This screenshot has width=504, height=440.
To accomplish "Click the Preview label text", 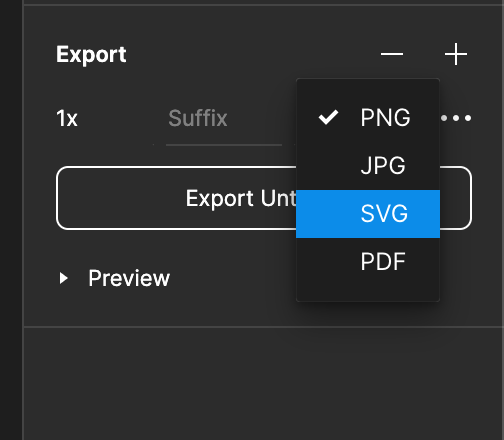I will [x=129, y=278].
